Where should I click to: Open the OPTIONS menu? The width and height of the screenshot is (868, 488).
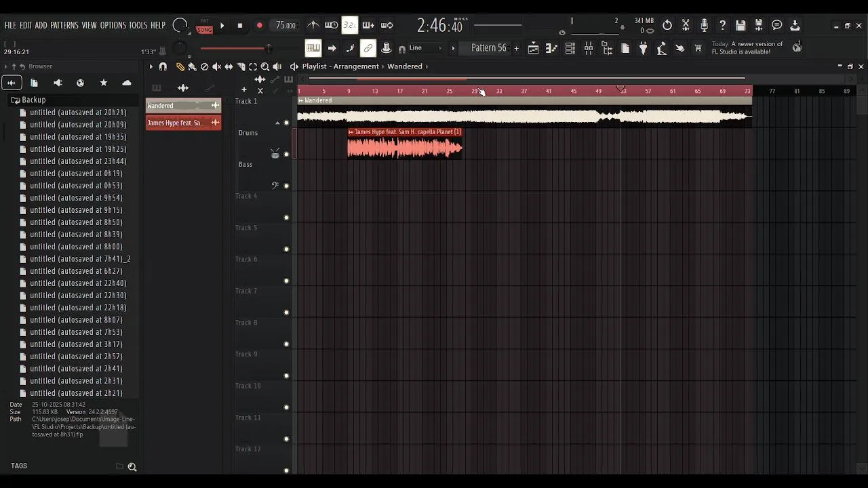tap(113, 26)
